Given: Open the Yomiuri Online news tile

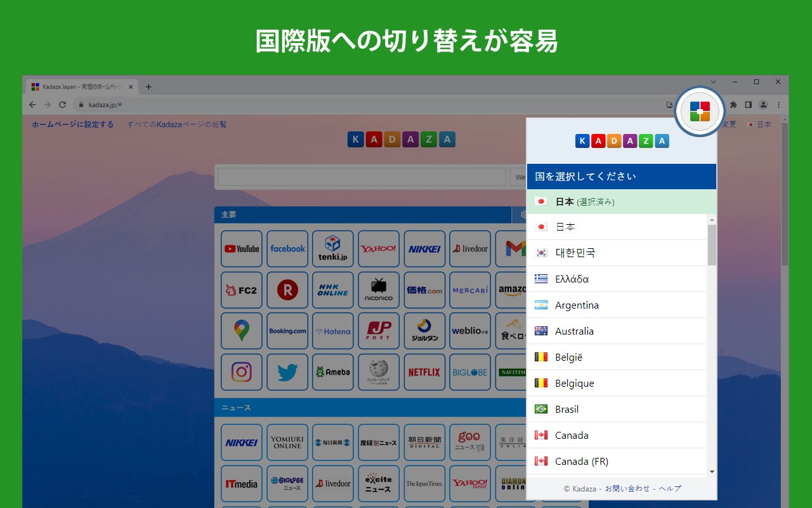Looking at the screenshot, I should click(x=287, y=443).
